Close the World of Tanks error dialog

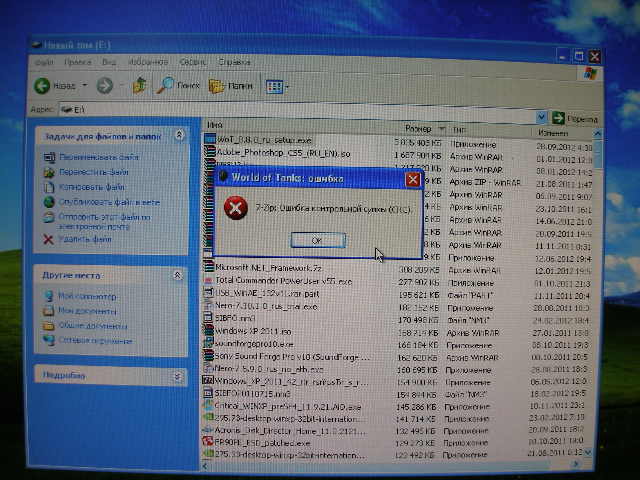[413, 179]
